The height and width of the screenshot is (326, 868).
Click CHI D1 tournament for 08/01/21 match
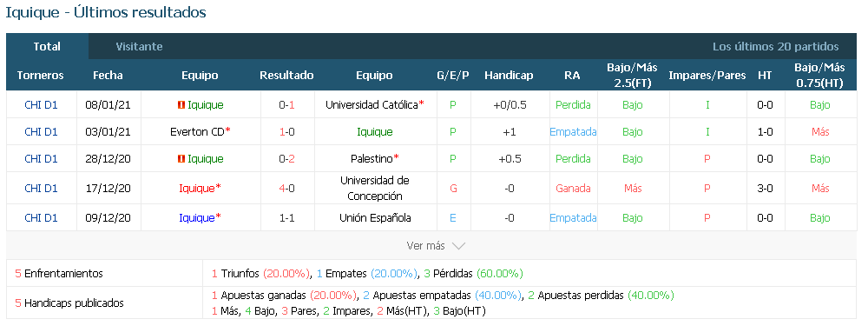click(41, 105)
